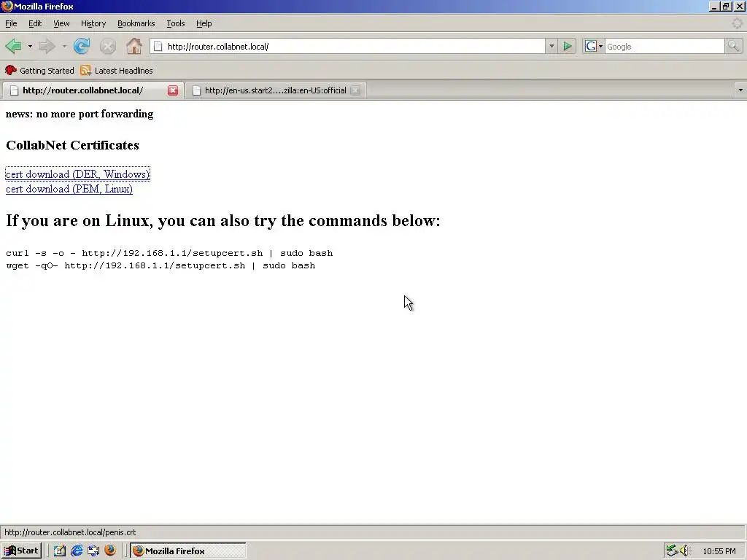Image resolution: width=747 pixels, height=560 pixels.
Task: Open the Forward history dropdown arrow
Action: point(64,46)
